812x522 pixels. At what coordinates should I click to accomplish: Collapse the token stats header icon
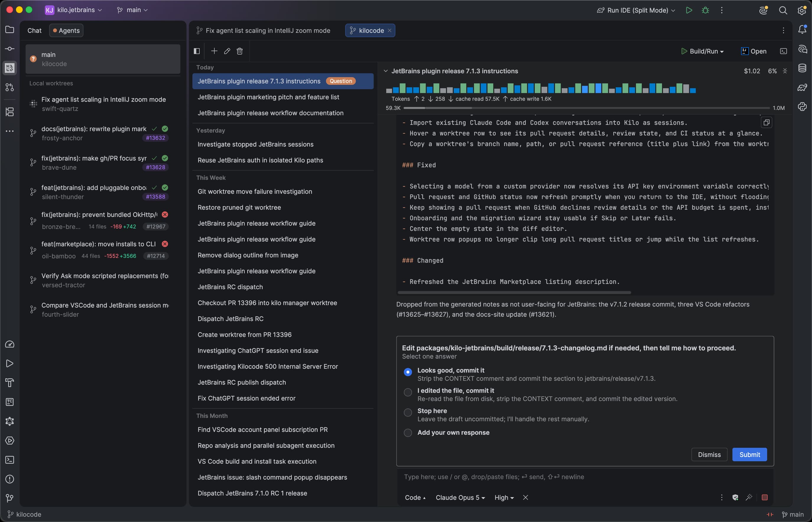pos(785,71)
